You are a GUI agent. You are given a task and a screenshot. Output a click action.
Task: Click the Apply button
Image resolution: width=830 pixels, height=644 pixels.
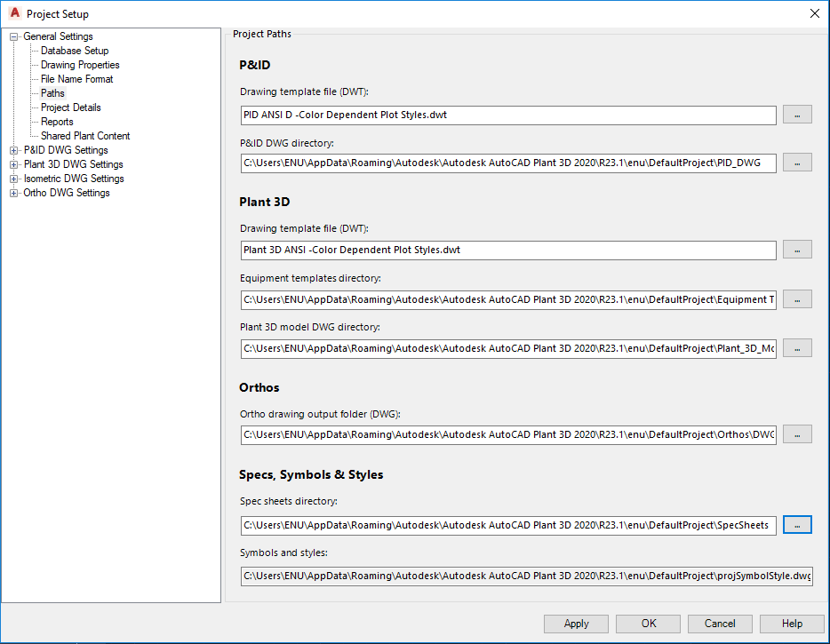point(576,624)
